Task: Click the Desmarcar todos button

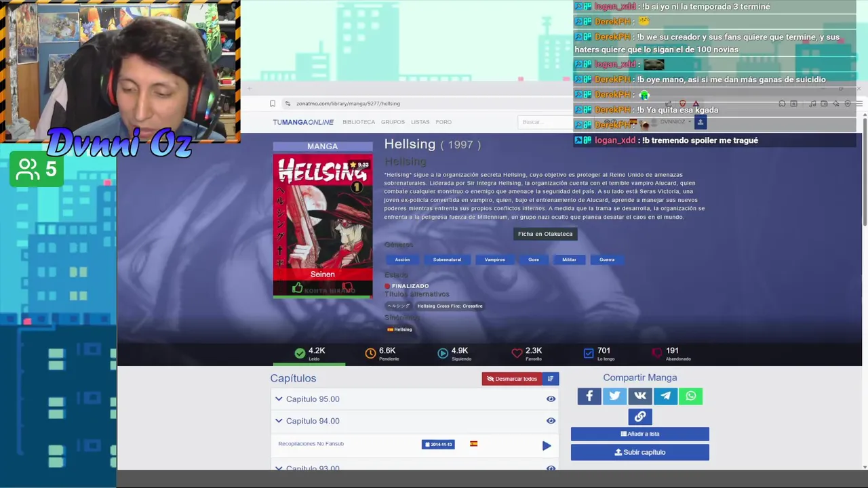Action: click(512, 379)
